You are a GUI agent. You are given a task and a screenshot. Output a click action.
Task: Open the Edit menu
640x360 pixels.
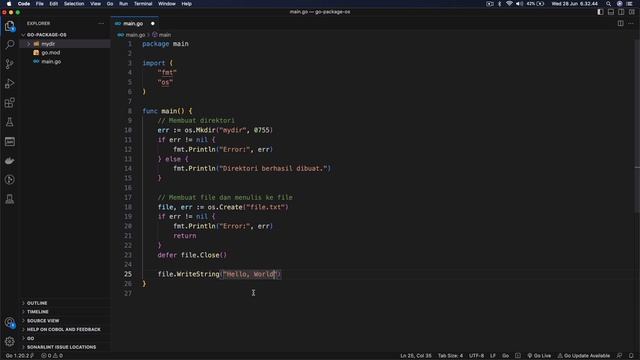(53, 4)
